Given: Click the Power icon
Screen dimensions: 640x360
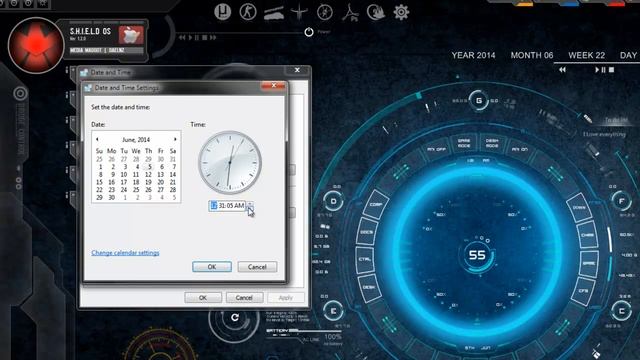Looking at the screenshot, I should click(x=309, y=32).
